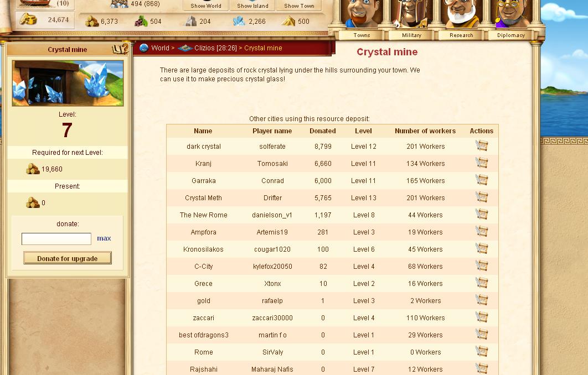Open message action for Garraka row
This screenshot has height=375, width=588.
(482, 180)
